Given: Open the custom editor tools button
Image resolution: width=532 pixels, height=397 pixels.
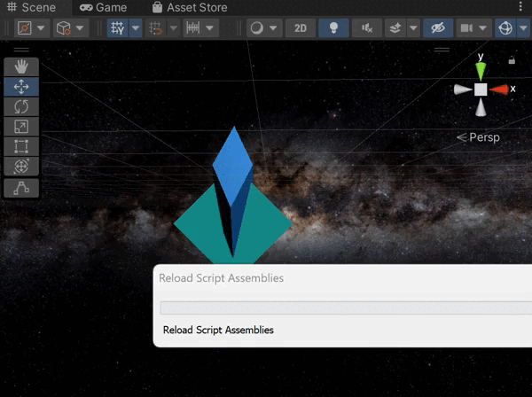Looking at the screenshot, I should (21, 188).
